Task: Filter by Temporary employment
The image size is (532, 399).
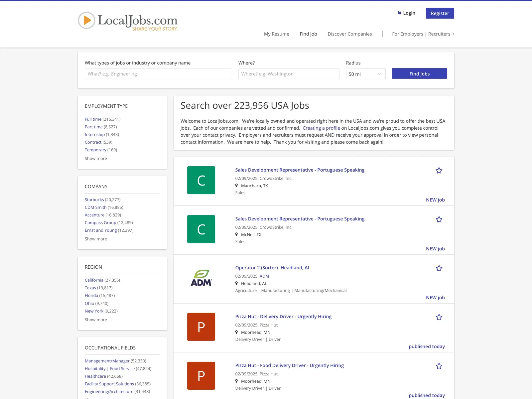Action: click(x=95, y=150)
